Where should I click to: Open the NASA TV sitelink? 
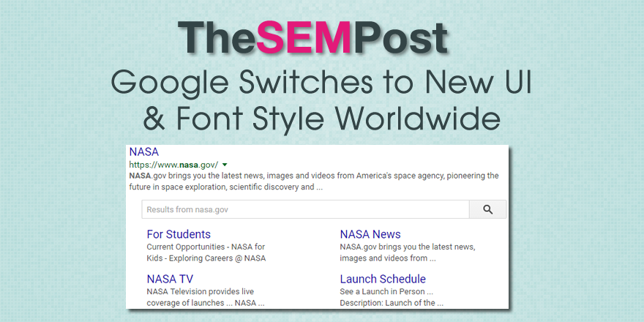click(170, 279)
